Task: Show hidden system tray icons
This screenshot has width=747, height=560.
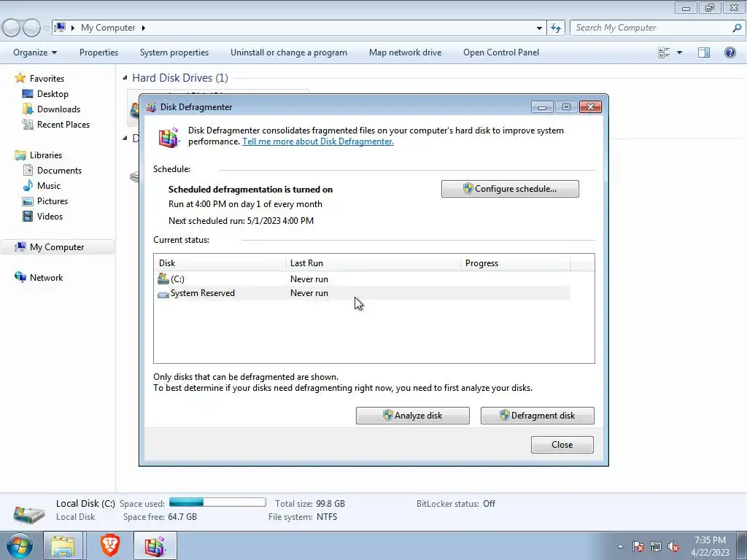Action: (620, 547)
